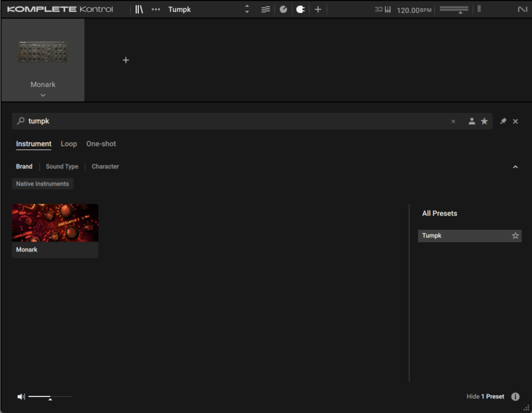532x413 pixels.
Task: Switch to the One-shot tab
Action: (101, 144)
